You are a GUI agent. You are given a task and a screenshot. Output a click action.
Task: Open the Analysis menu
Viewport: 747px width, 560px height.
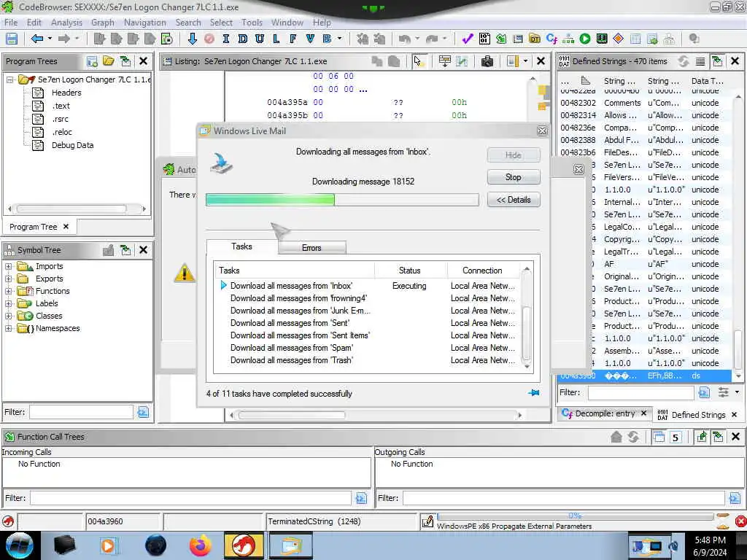pyautogui.click(x=66, y=23)
